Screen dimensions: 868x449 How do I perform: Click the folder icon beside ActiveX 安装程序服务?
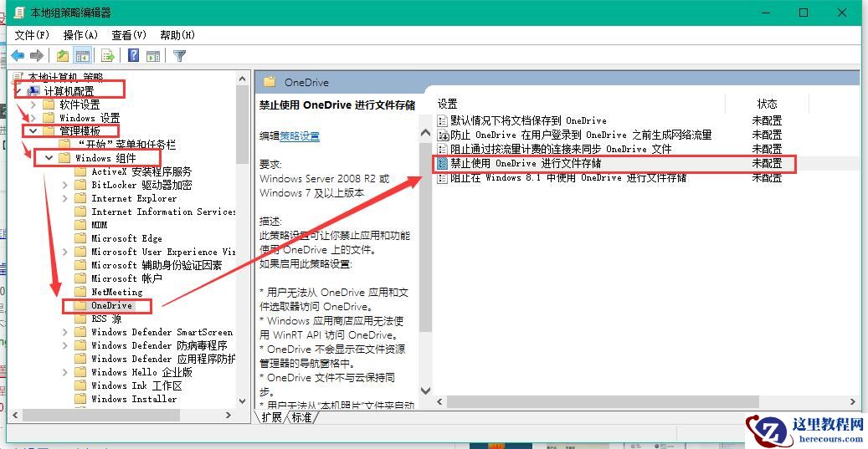pyautogui.click(x=81, y=171)
